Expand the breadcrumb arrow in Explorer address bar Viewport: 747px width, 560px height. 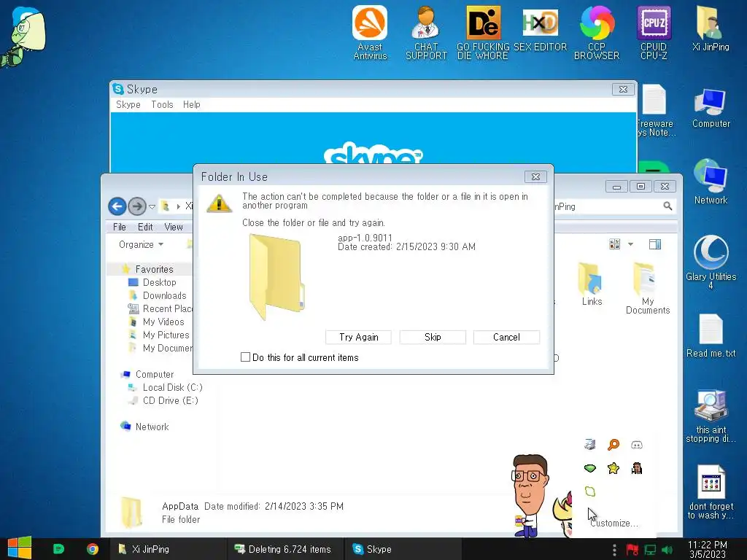[178, 206]
